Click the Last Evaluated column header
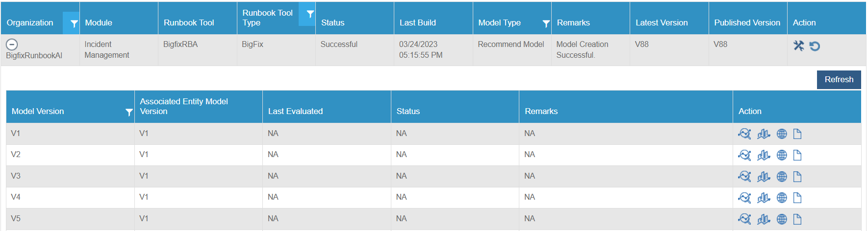The image size is (868, 231). tap(295, 111)
